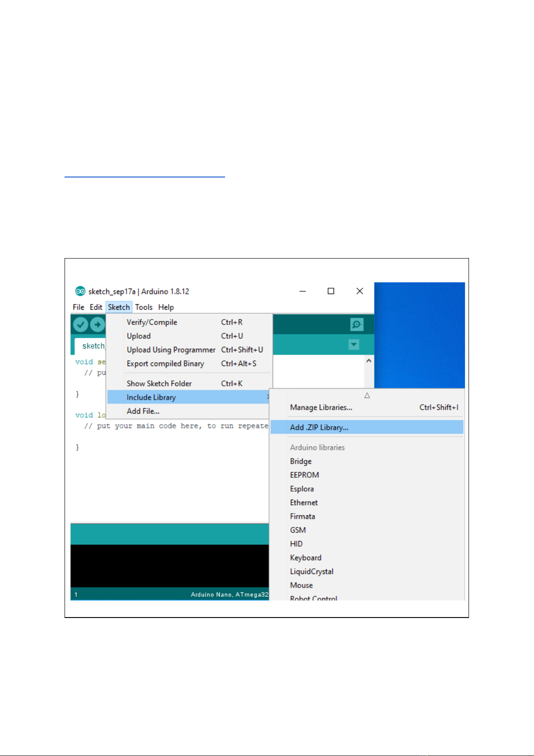This screenshot has height=756, width=534.
Task: Choose Export compiled Binary
Action: pyautogui.click(x=189, y=364)
